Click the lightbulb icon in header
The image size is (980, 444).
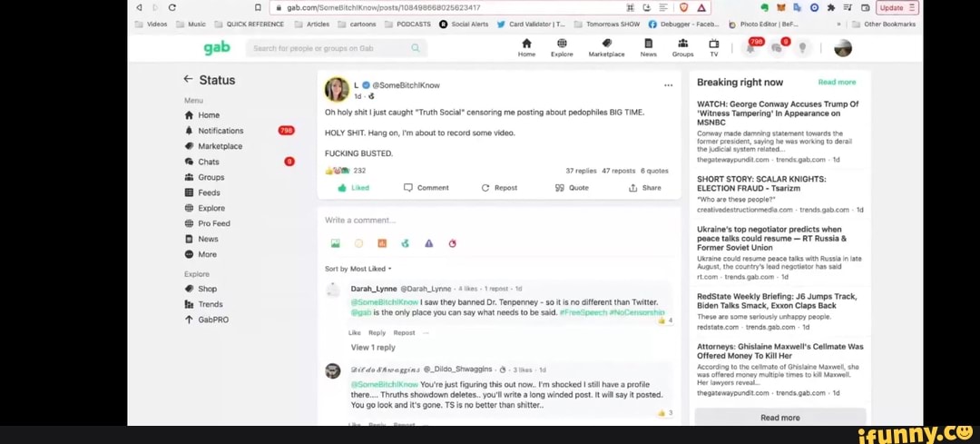802,48
